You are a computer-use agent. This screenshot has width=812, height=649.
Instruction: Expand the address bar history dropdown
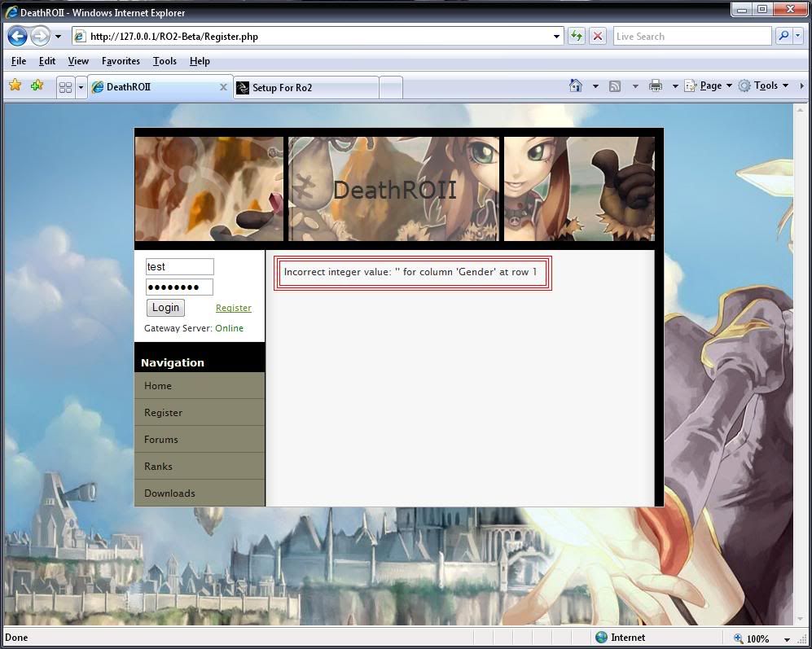[x=555, y=36]
